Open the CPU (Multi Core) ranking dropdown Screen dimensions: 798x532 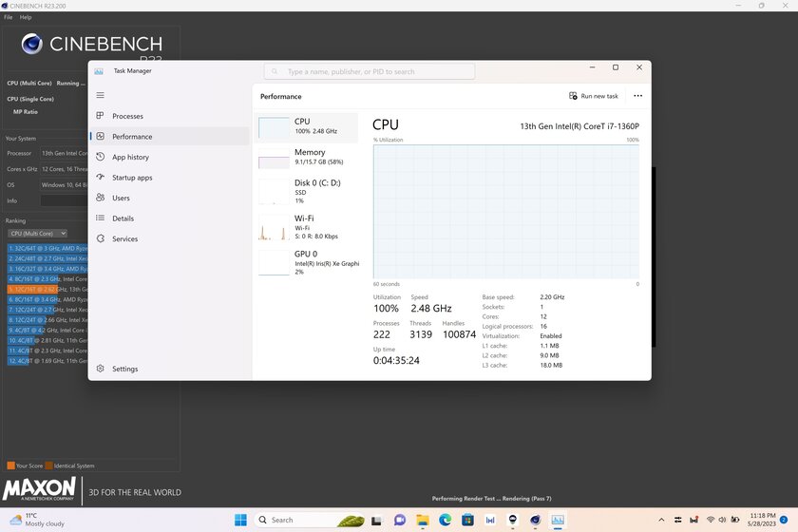tap(38, 233)
